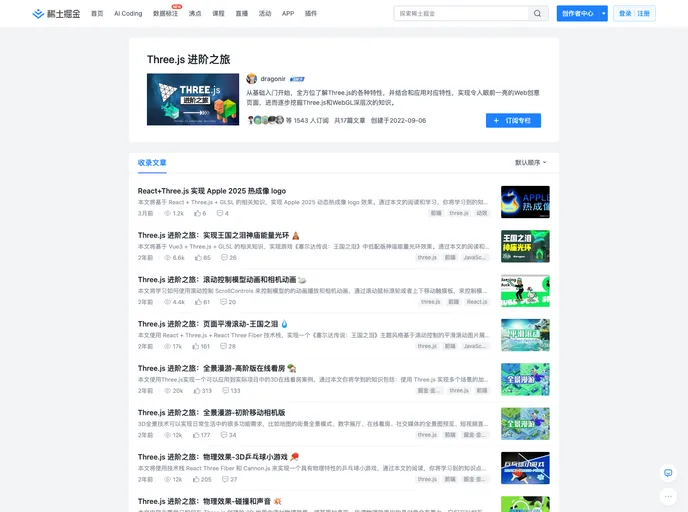Click the floating three-dots more icon
Screen dimensions: 688x512
coord(668,495)
